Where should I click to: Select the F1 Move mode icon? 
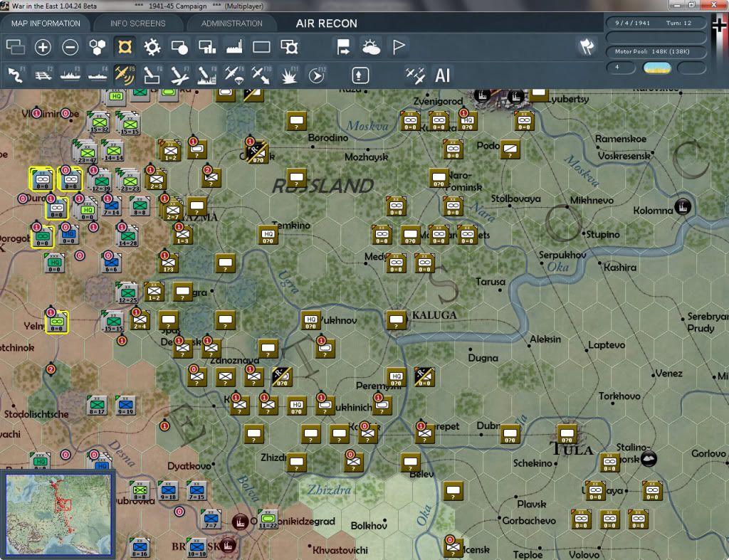16,75
